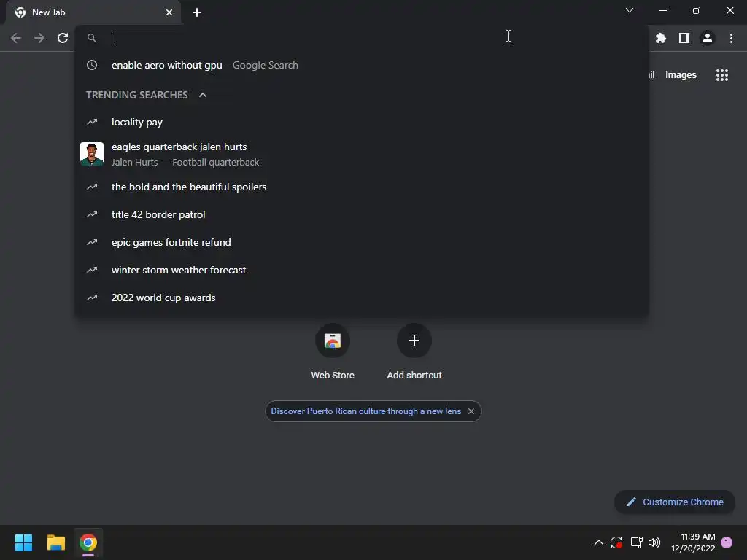Viewport: 747px width, 560px height.
Task: Open the tab search dropdown arrow
Action: coord(630,10)
